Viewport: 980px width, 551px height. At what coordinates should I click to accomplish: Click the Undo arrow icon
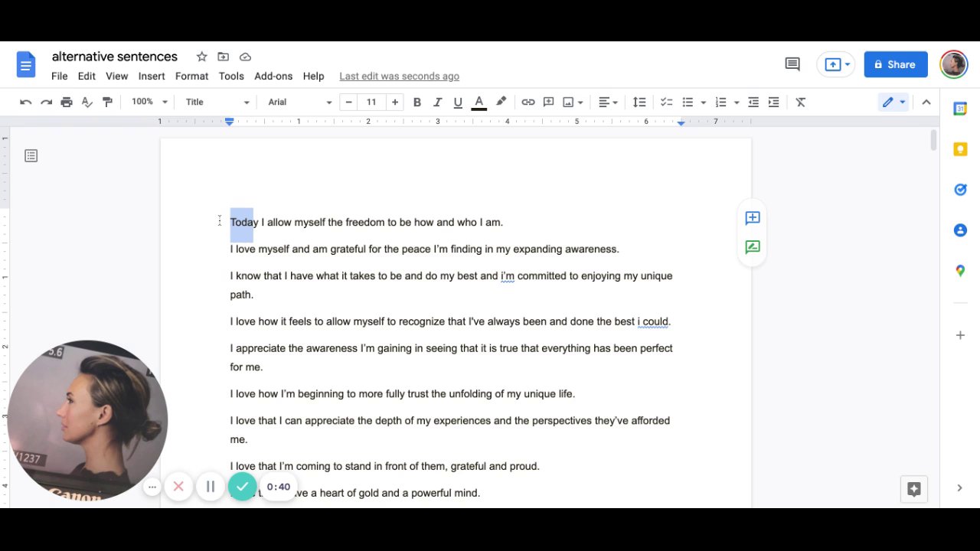26,102
